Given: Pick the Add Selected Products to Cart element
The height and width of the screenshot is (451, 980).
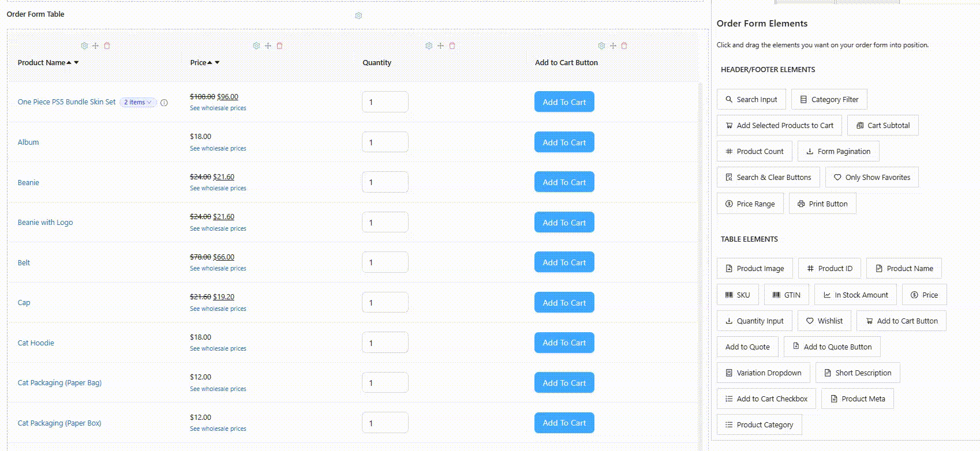Looking at the screenshot, I should (x=779, y=125).
